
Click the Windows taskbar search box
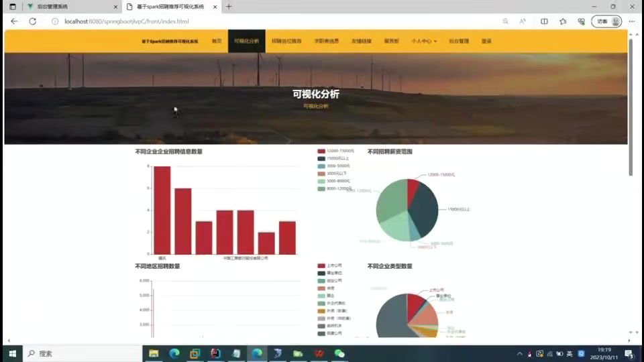(x=80, y=353)
